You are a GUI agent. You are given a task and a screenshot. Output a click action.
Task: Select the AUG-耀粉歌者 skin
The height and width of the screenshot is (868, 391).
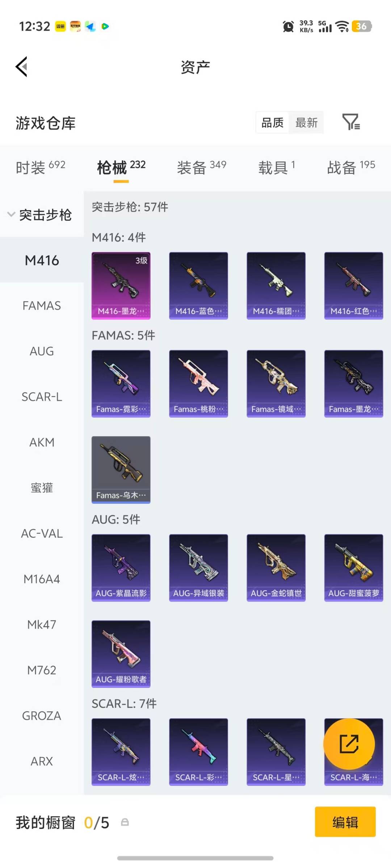point(121,654)
